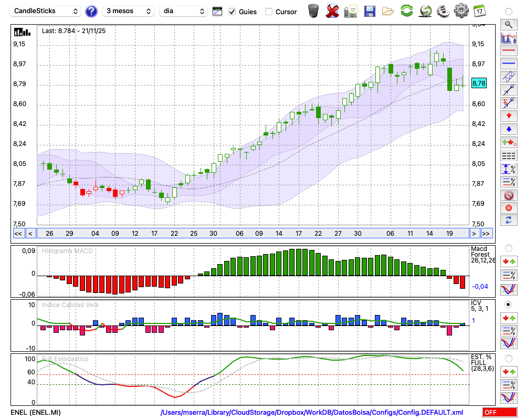525x420 pixels.
Task: Click the red X delete icon in the toolbar
Action: 332,11
